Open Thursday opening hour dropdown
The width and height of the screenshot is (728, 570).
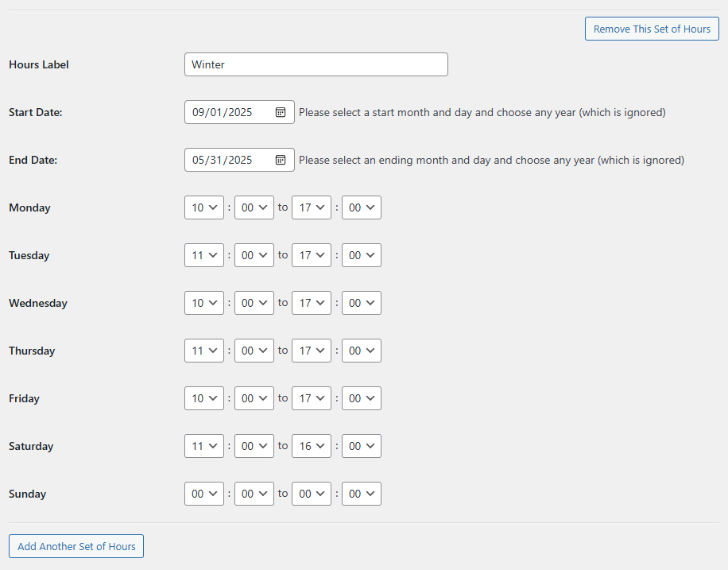point(204,351)
